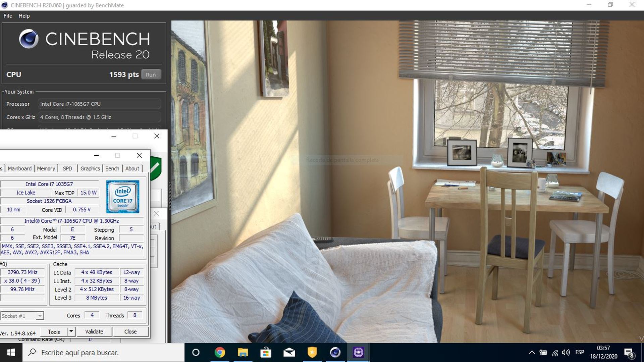Open the Help menu in Cinebench
Image resolution: width=644 pixels, height=362 pixels.
pyautogui.click(x=24, y=16)
